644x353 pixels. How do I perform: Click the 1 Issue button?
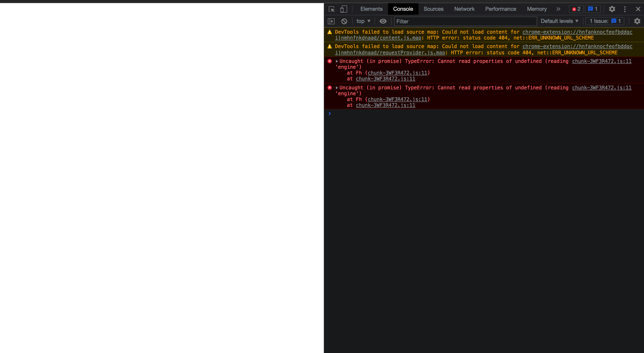[x=604, y=21]
